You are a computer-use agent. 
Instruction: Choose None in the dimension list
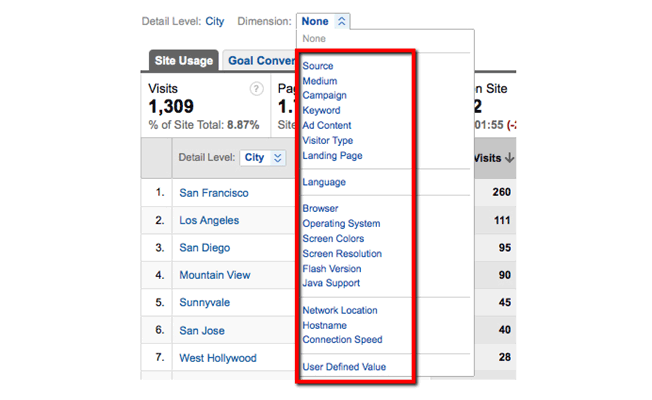[x=314, y=39]
